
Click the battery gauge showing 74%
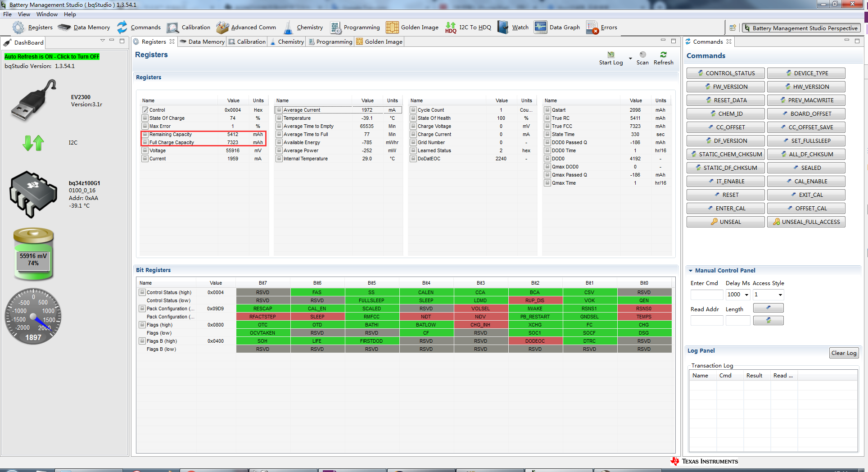click(33, 254)
